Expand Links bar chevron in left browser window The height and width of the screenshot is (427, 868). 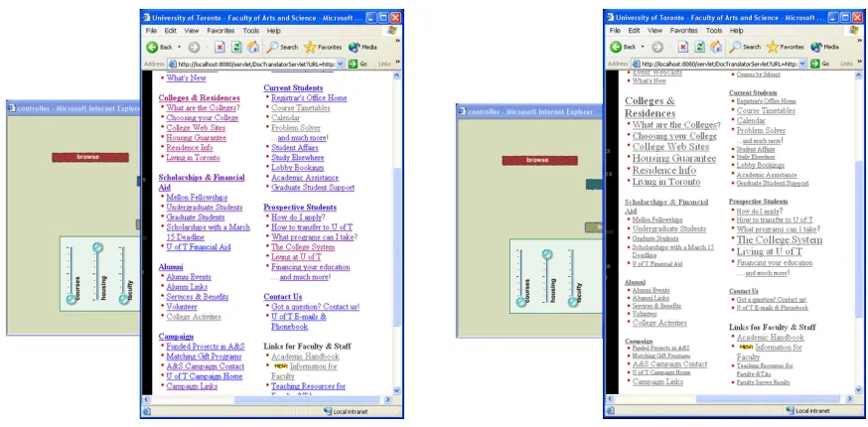coord(397,62)
